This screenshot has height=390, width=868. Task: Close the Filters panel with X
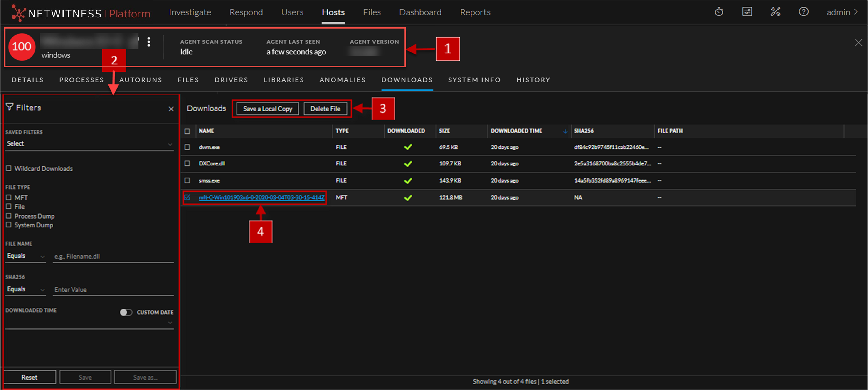click(171, 109)
